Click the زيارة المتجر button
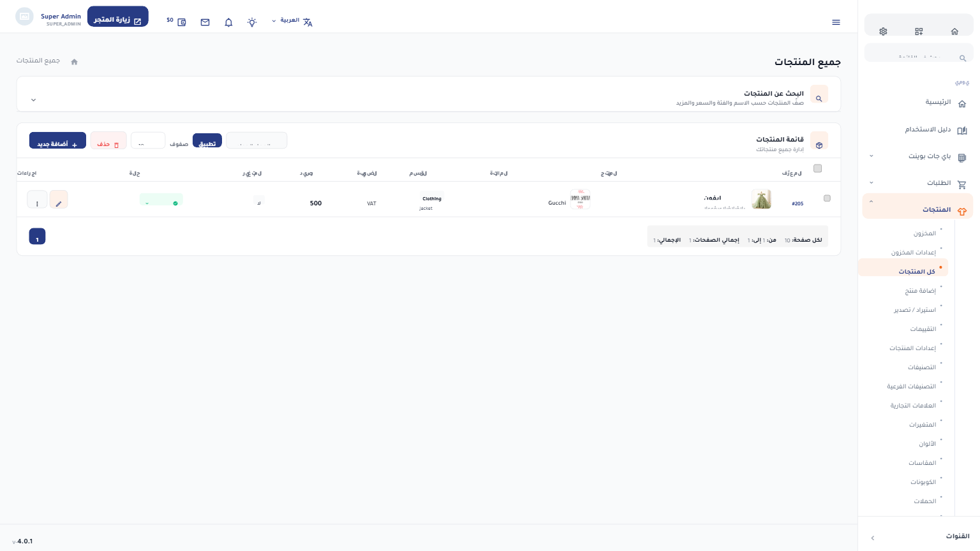 pyautogui.click(x=118, y=17)
